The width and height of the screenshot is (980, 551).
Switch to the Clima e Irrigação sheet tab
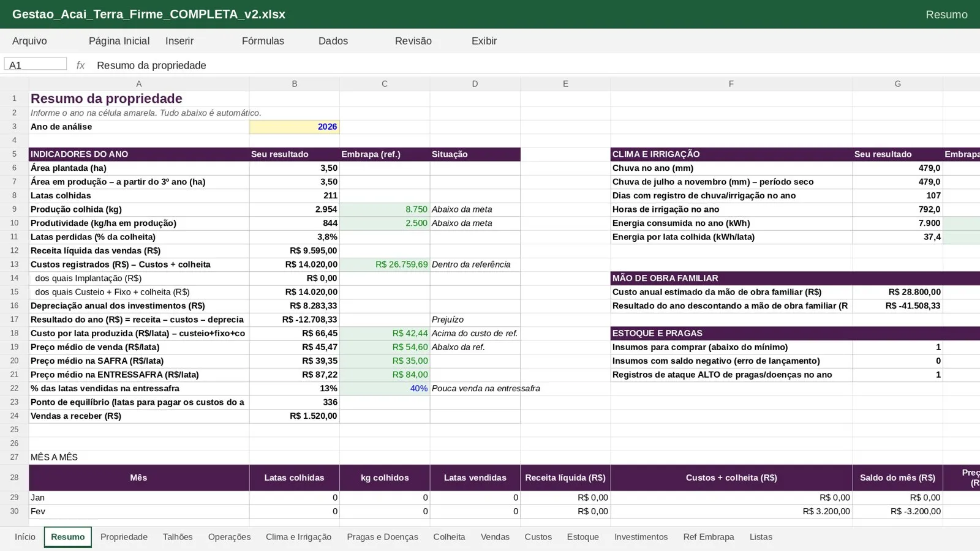click(298, 537)
